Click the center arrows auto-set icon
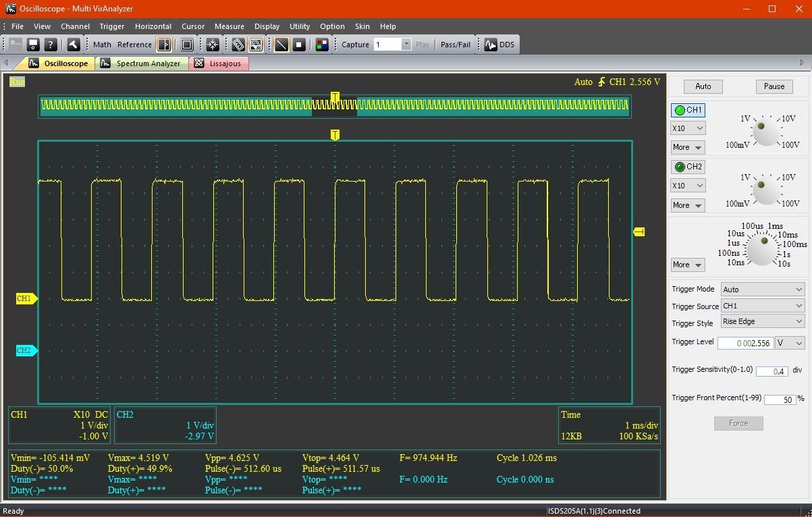Image resolution: width=812 pixels, height=517 pixels. click(213, 45)
